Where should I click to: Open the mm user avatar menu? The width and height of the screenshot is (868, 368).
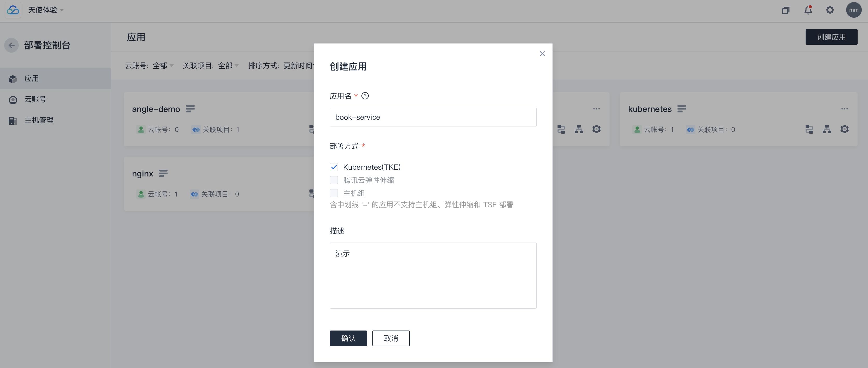(853, 10)
